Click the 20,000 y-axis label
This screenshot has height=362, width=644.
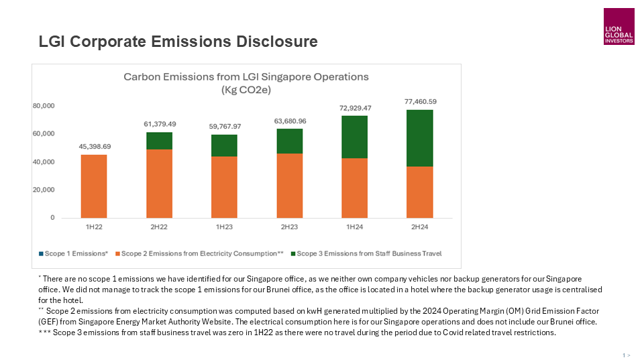[x=44, y=190]
